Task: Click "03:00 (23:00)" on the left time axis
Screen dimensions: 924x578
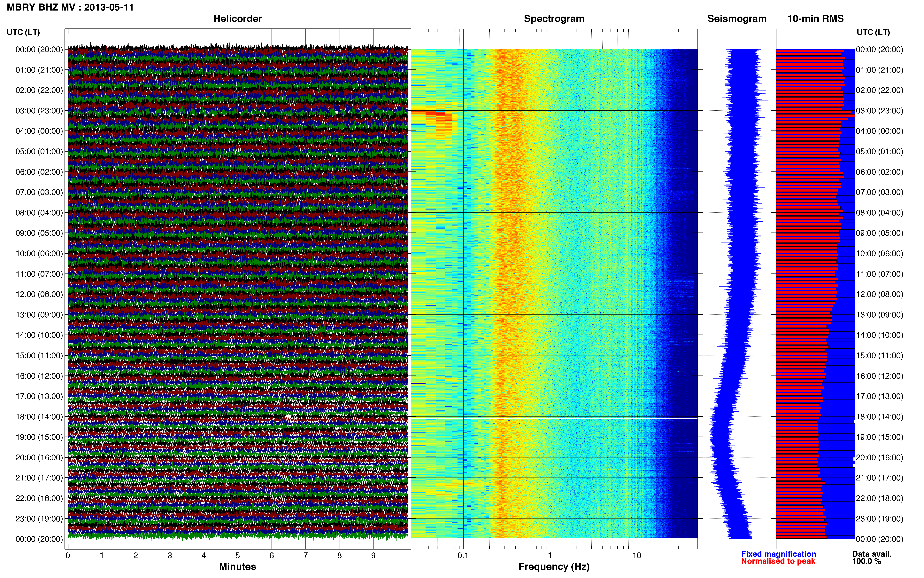Action: pos(39,111)
